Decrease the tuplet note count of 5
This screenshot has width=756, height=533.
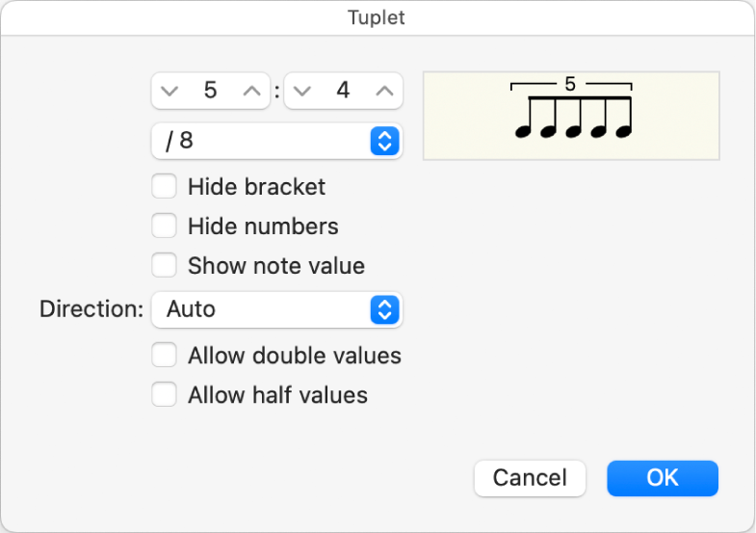[x=170, y=92]
